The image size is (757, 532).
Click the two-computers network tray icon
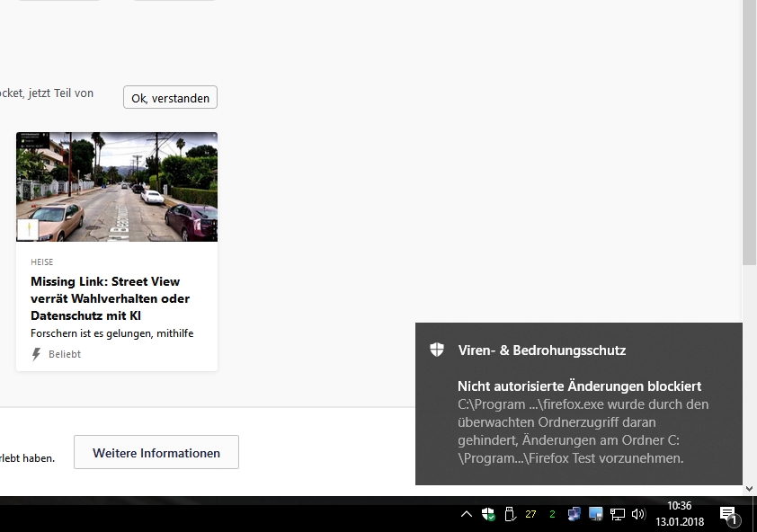[x=574, y=514]
